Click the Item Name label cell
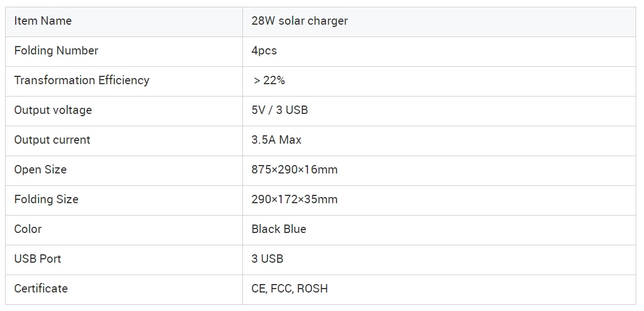Viewport: 644px width, 311px height. click(x=43, y=21)
